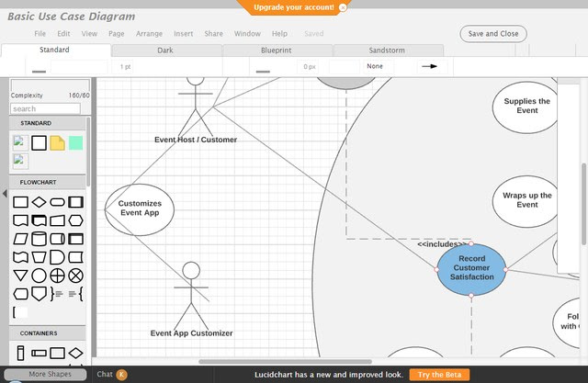Select the Standard theme tab
The height and width of the screenshot is (383, 588).
[x=55, y=50]
